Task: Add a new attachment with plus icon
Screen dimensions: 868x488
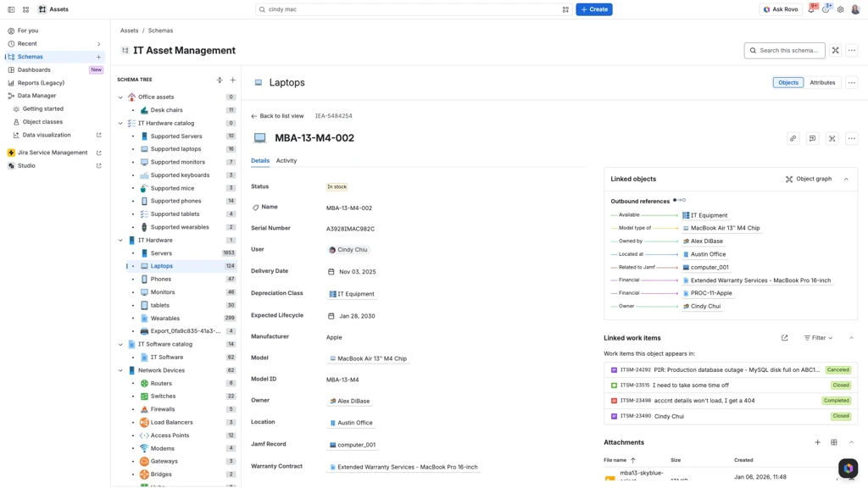Action: pyautogui.click(x=818, y=442)
